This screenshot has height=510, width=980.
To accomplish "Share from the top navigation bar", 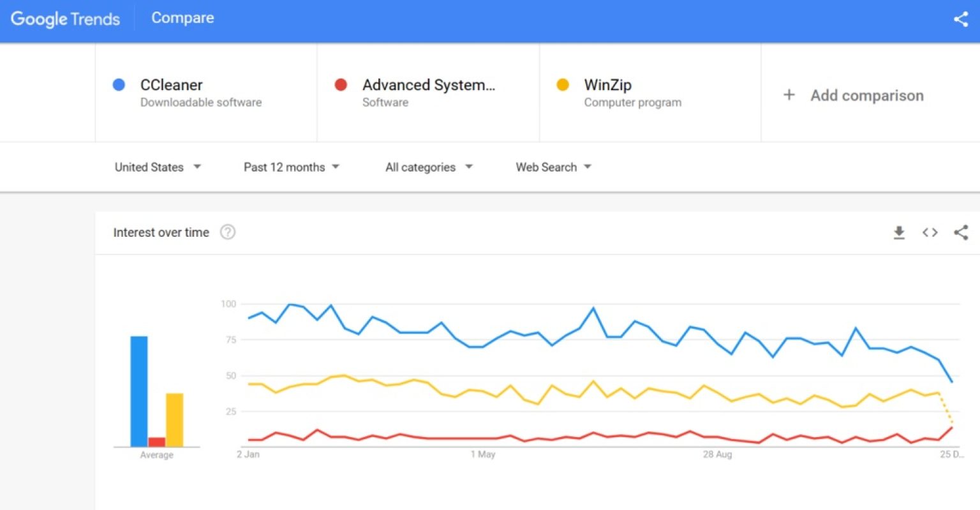I will (961, 19).
